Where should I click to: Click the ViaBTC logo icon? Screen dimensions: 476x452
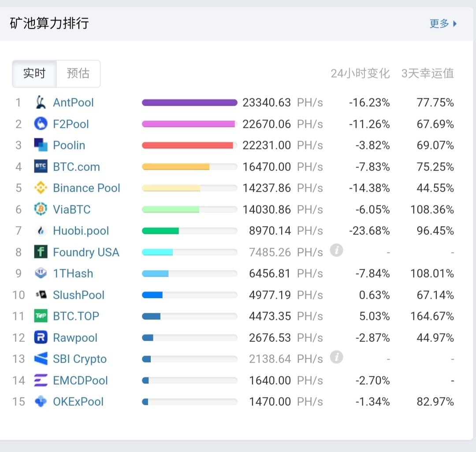pyautogui.click(x=41, y=209)
